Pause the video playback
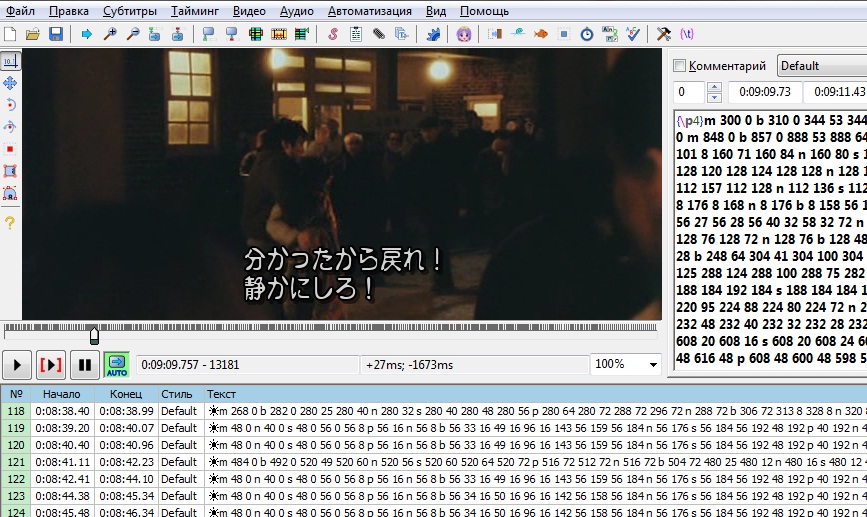 [85, 365]
